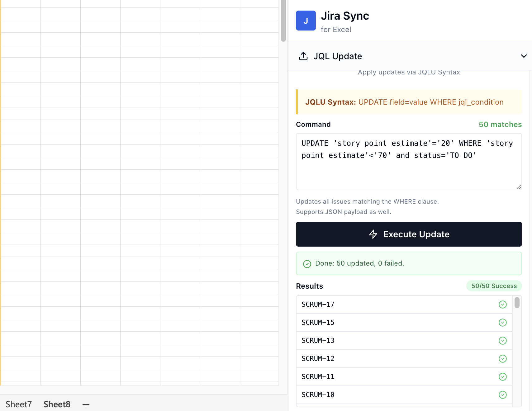Click the lightning bolt icon on Execute Update
The width and height of the screenshot is (532, 411).
[373, 234]
